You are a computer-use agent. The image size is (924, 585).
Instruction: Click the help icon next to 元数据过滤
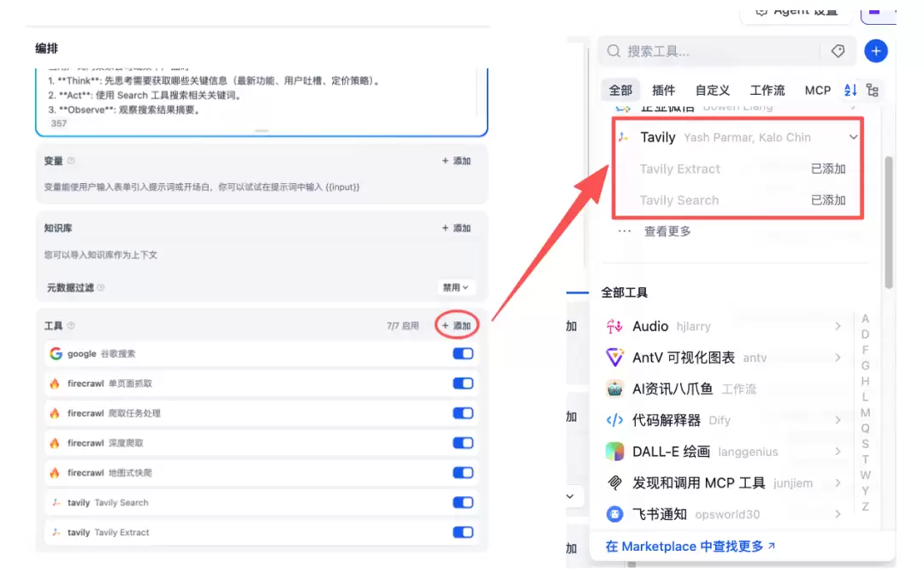tap(101, 287)
